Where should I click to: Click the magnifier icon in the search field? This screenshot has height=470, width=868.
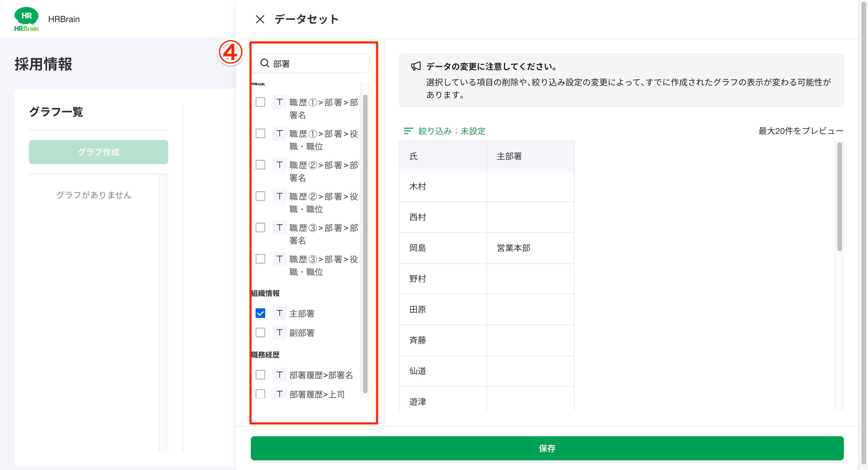(265, 63)
